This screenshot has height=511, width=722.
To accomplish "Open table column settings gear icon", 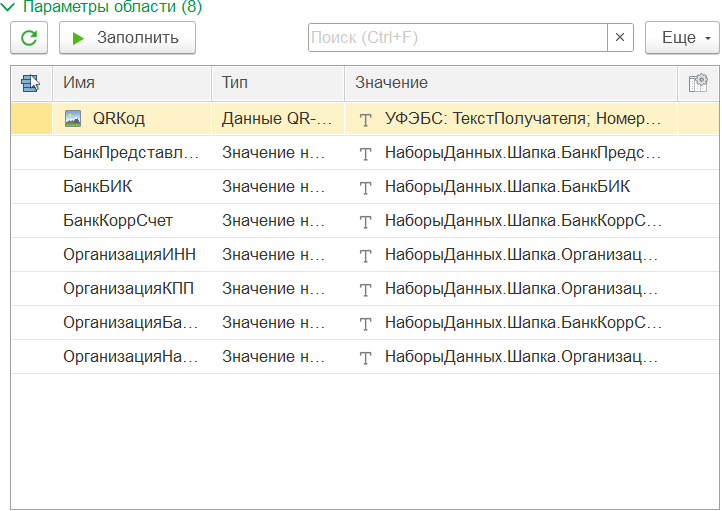I will click(698, 83).
